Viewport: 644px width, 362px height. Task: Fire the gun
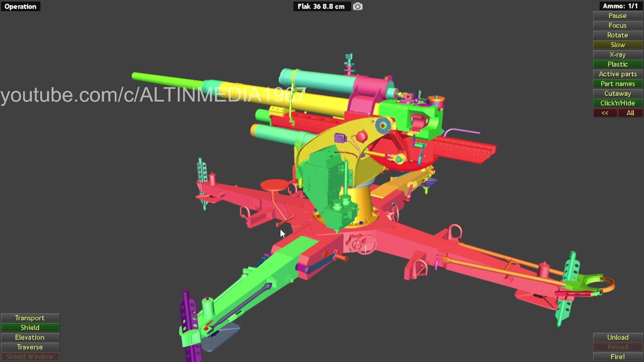[x=617, y=357]
